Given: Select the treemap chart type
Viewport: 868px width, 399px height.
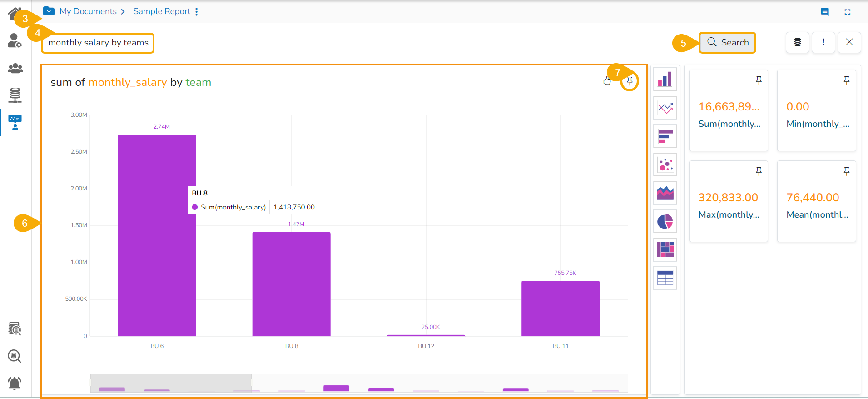Looking at the screenshot, I should tap(665, 249).
